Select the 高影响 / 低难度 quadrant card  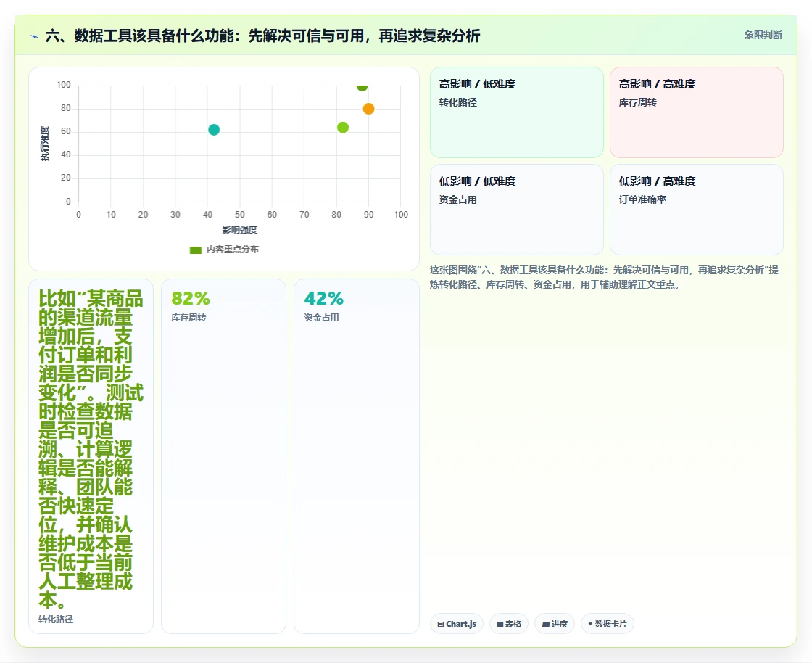pos(517,112)
